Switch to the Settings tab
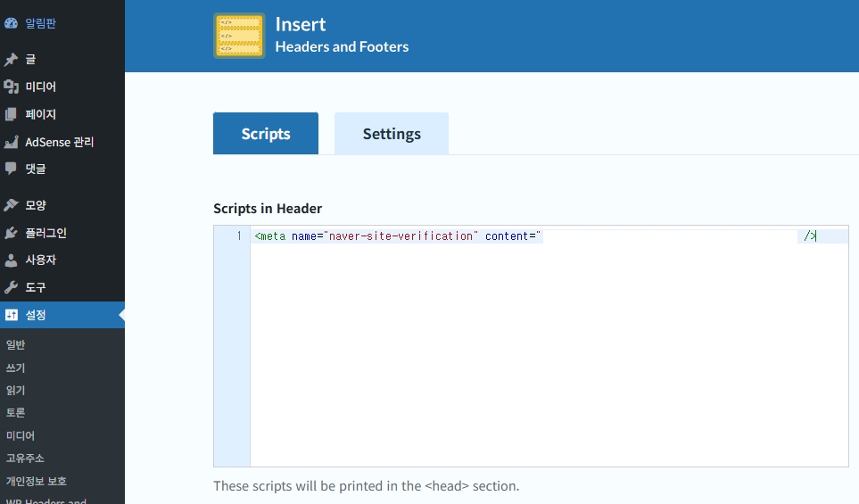Viewport: 859px width, 504px height. pyautogui.click(x=392, y=134)
